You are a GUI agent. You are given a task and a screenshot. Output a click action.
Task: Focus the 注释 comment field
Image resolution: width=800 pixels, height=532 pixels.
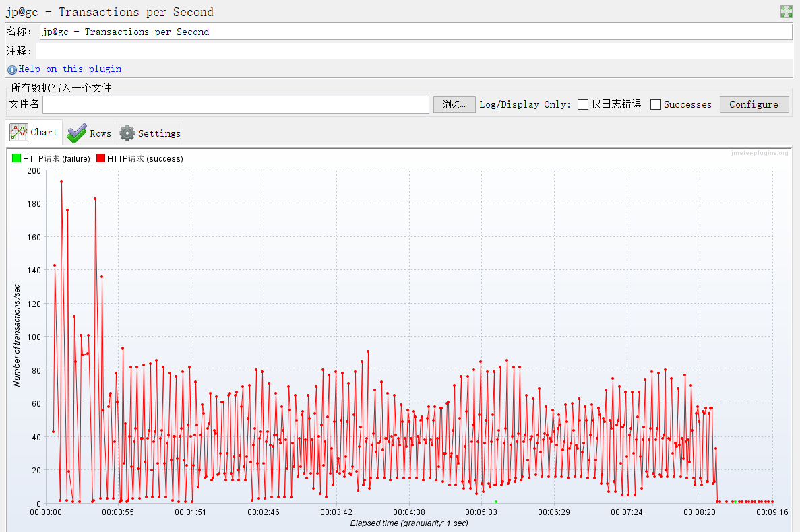coord(414,51)
